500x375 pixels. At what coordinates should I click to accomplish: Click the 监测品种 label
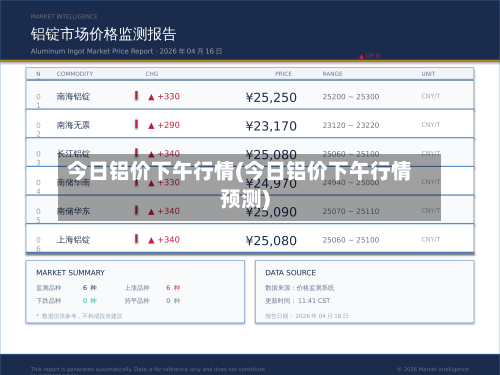[x=49, y=288]
